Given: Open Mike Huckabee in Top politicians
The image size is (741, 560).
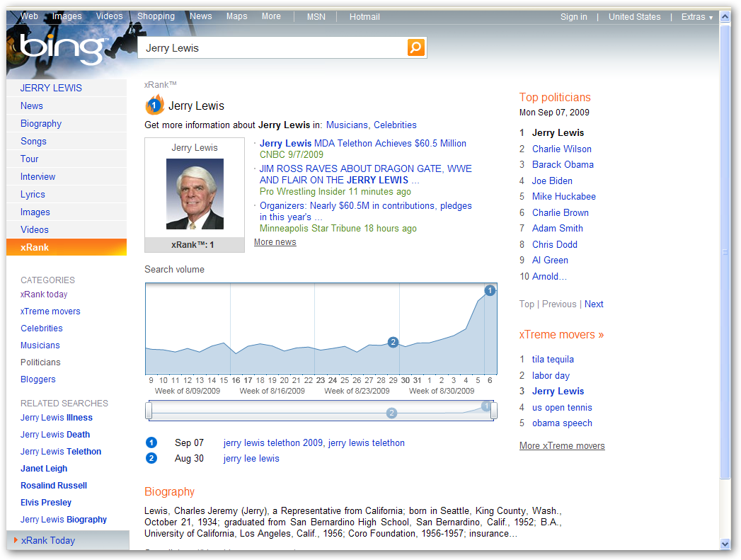Looking at the screenshot, I should pyautogui.click(x=564, y=197).
